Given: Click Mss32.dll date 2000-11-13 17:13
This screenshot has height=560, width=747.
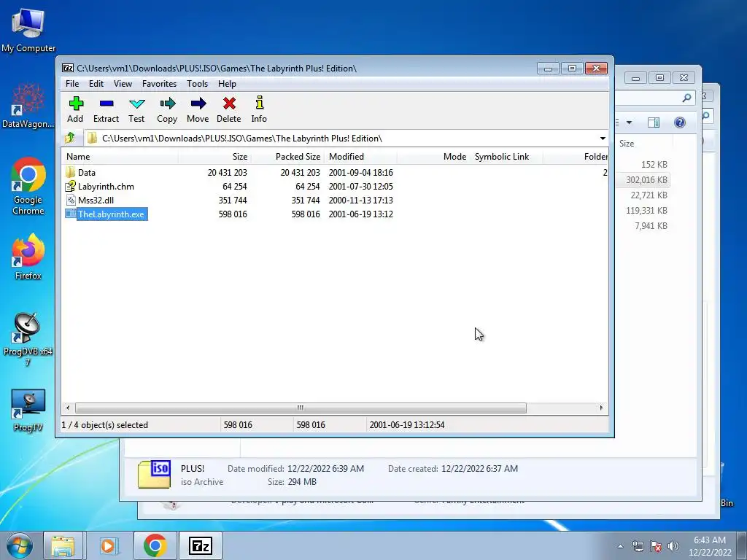Looking at the screenshot, I should (360, 200).
